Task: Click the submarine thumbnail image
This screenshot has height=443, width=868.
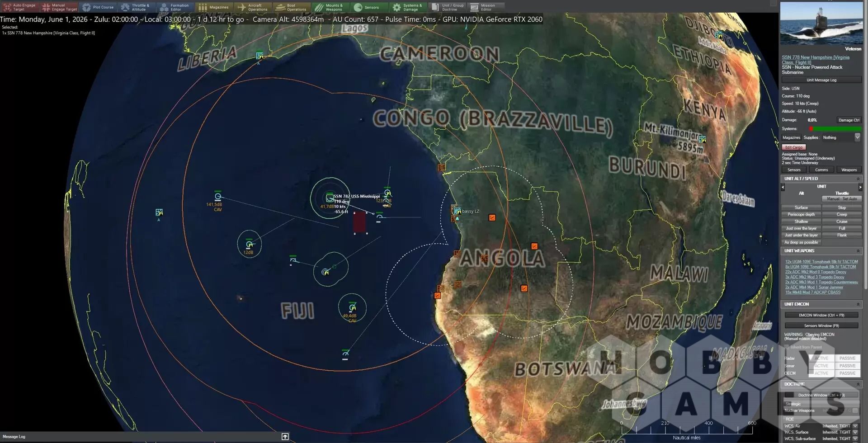Action: 821,23
